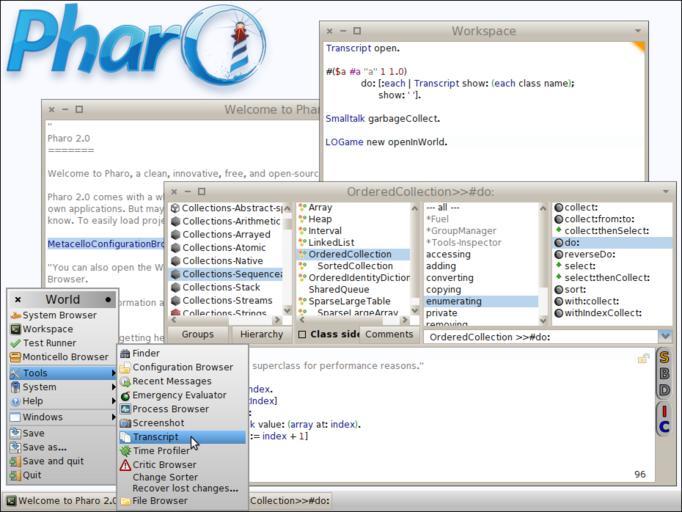Click the Time Profiler icon
The height and width of the screenshot is (512, 682).
click(125, 451)
